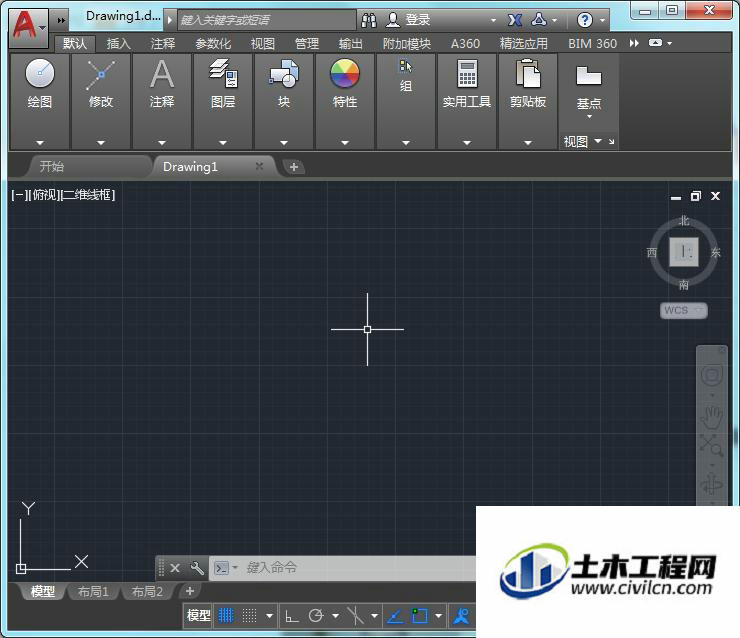Open the Draw (绘图) panel icon
Viewport: 740px width, 638px height.
[x=40, y=73]
